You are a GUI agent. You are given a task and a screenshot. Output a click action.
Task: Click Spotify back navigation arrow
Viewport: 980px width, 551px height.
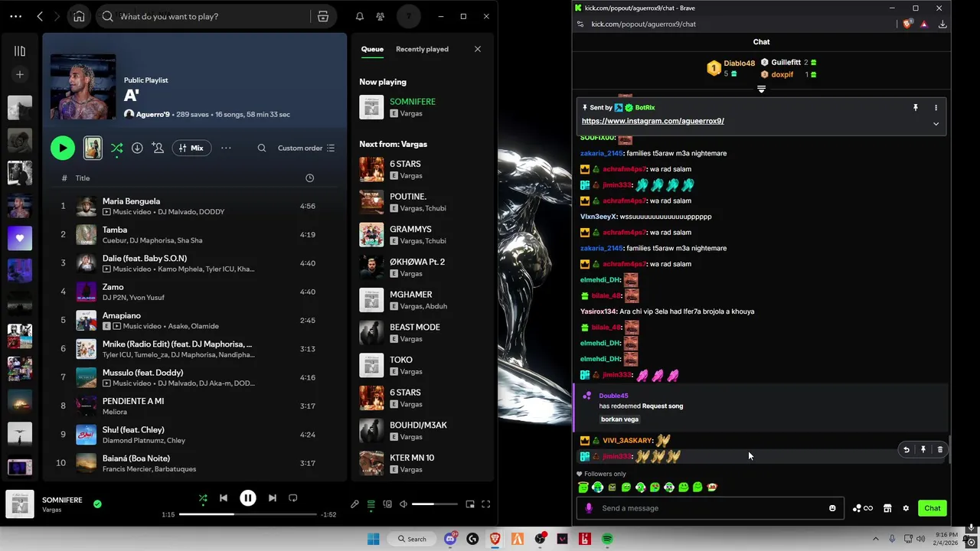click(40, 16)
